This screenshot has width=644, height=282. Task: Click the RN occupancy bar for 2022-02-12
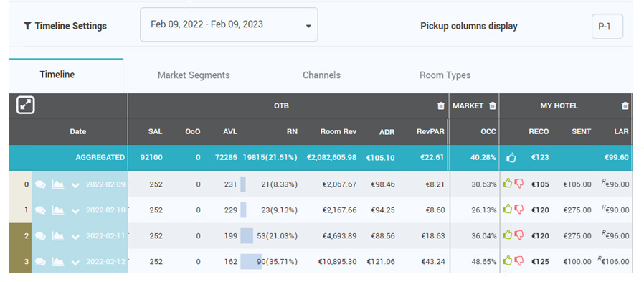coord(251,261)
